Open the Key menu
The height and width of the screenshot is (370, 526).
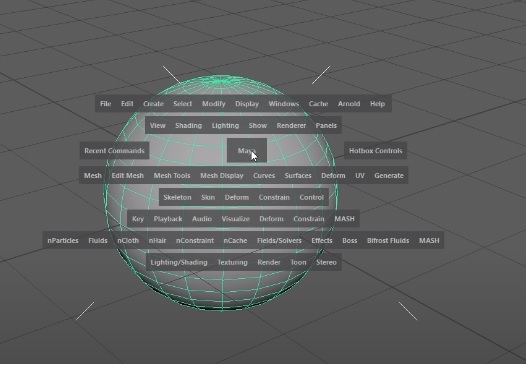tap(138, 219)
